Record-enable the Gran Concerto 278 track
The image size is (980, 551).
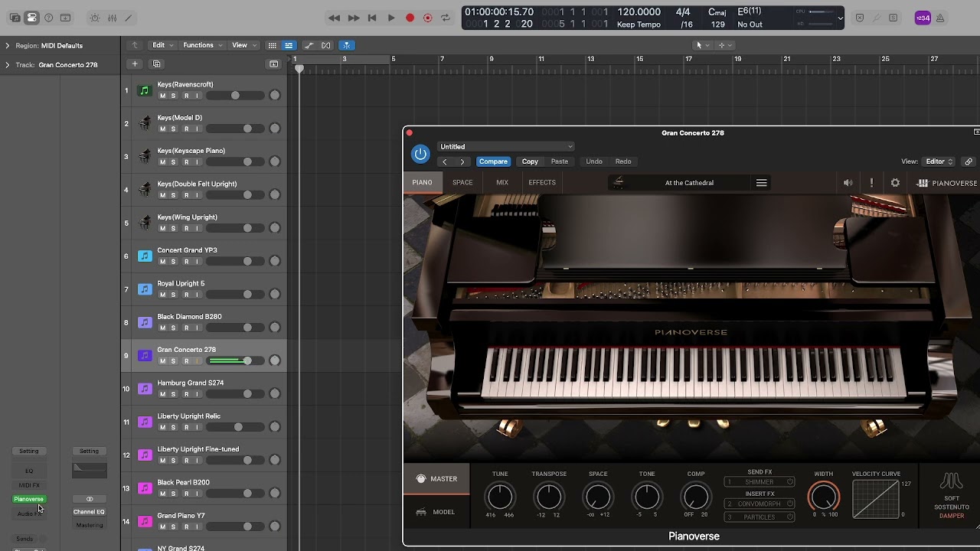(x=186, y=360)
